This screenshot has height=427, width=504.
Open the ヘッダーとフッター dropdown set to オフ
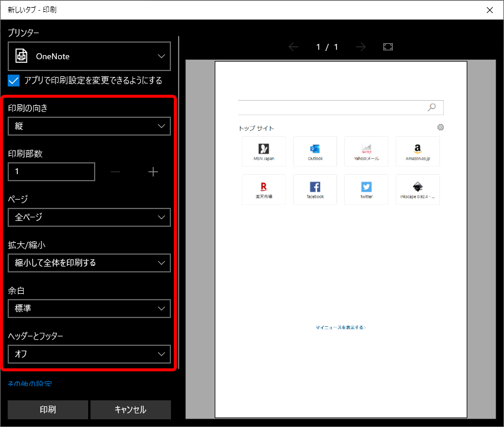(89, 354)
